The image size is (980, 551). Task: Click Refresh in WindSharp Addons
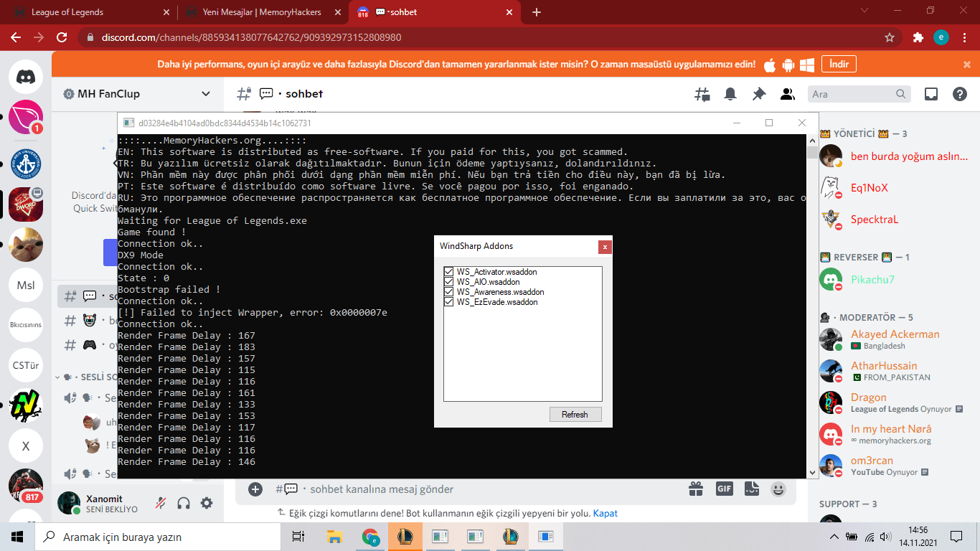(x=575, y=415)
